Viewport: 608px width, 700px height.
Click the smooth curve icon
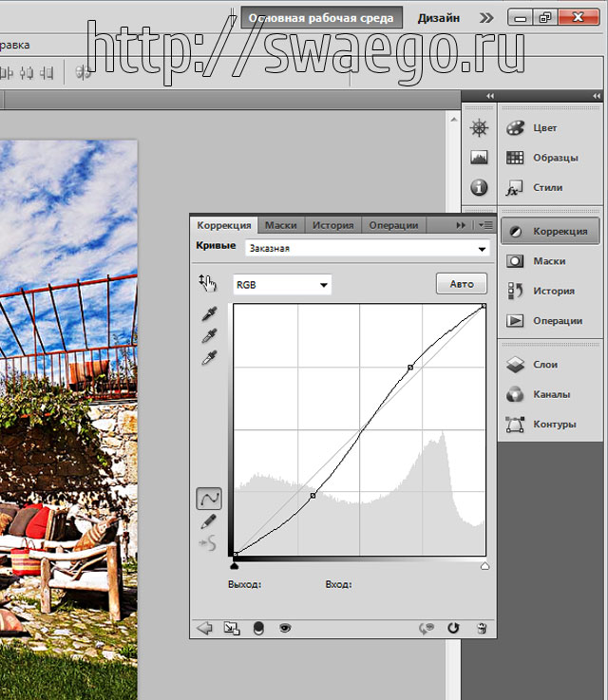tap(208, 543)
